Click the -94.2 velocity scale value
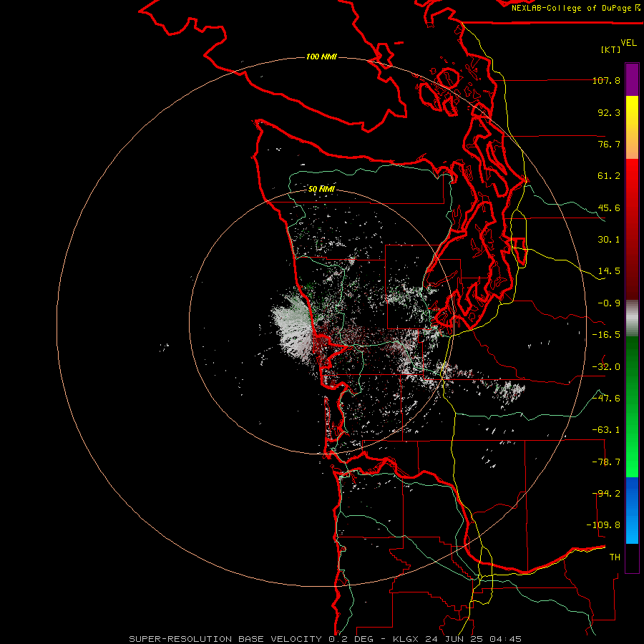The height and width of the screenshot is (644, 644). pyautogui.click(x=606, y=494)
